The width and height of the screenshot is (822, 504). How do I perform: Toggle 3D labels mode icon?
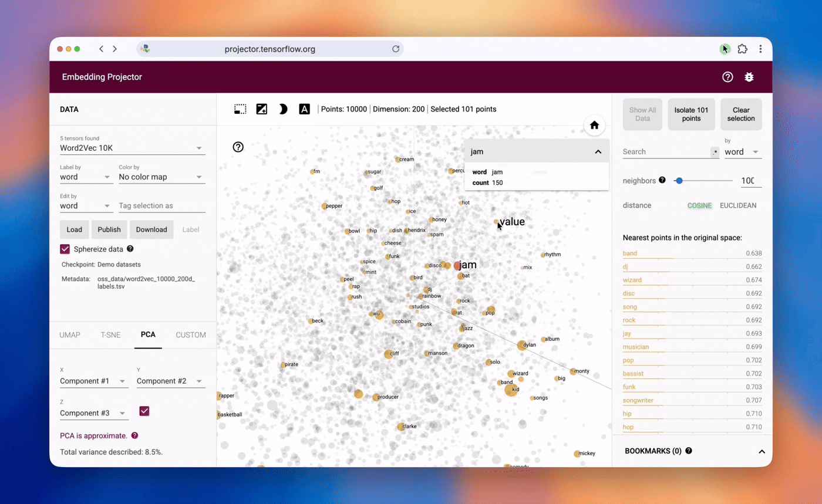[x=304, y=109]
